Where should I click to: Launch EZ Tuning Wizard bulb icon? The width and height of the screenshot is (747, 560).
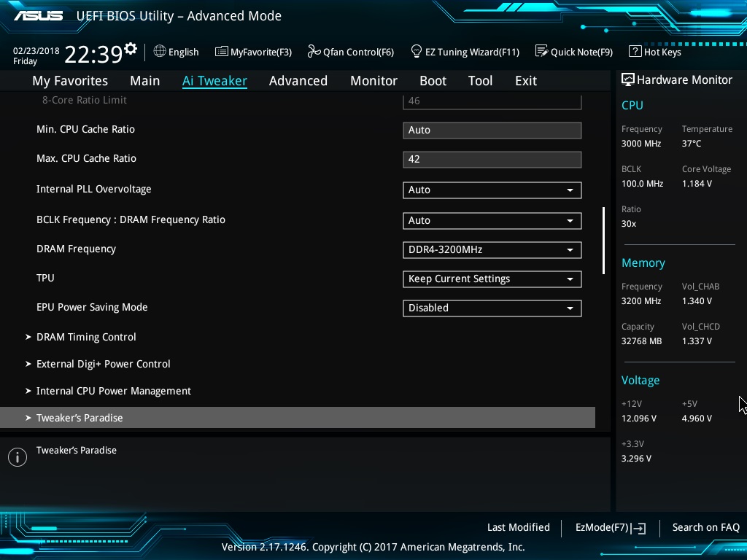click(x=417, y=51)
